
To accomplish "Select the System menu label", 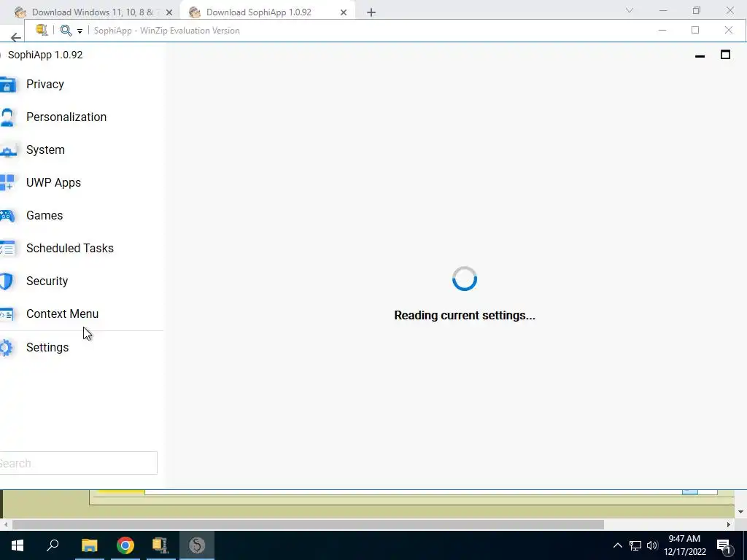I will point(45,150).
